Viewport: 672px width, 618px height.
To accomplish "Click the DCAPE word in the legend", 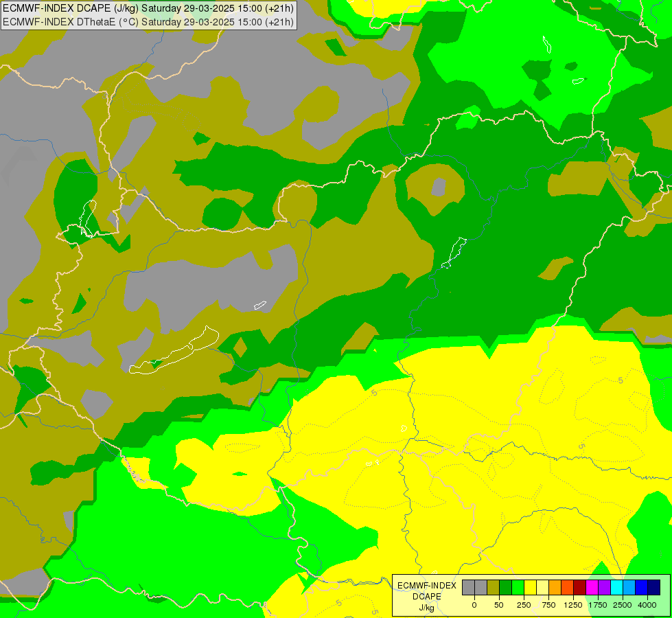I will coord(427,597).
